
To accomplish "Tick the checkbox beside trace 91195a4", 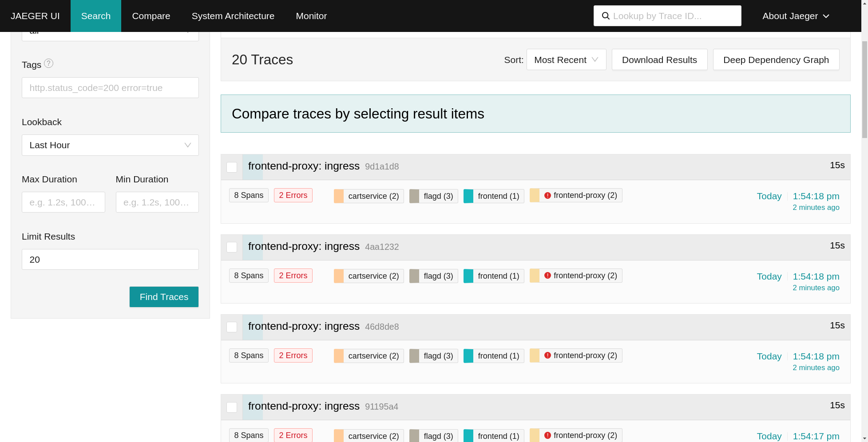I will 231,407.
